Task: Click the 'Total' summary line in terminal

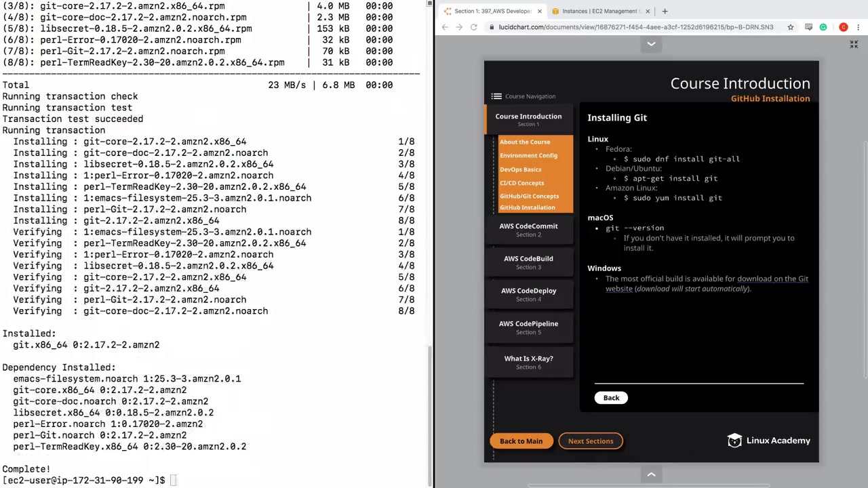Action: click(x=197, y=85)
